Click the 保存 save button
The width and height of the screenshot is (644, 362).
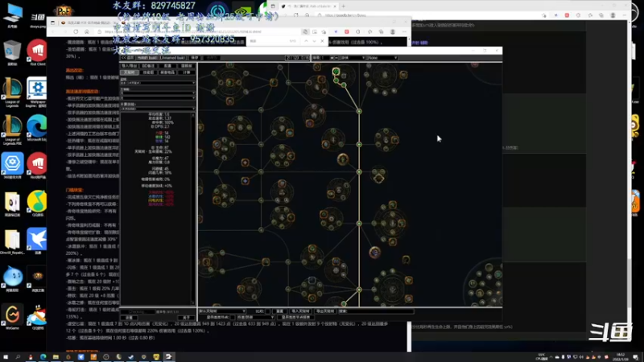click(x=195, y=58)
